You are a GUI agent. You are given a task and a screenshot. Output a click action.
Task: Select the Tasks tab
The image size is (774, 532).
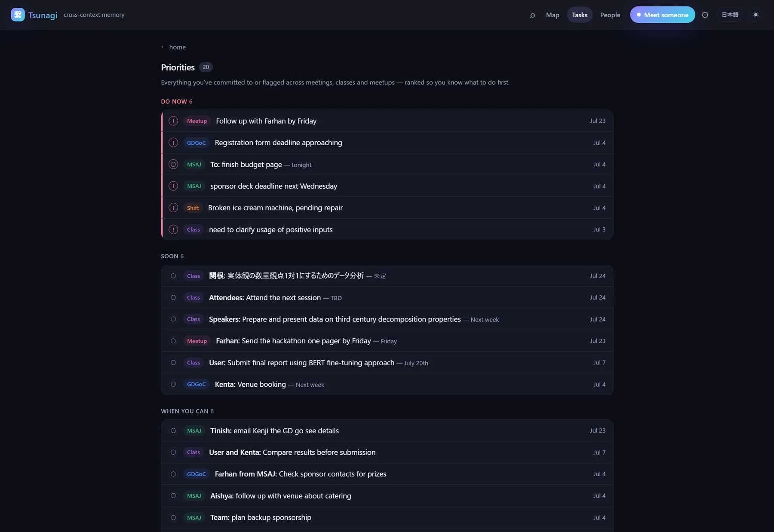coord(580,15)
